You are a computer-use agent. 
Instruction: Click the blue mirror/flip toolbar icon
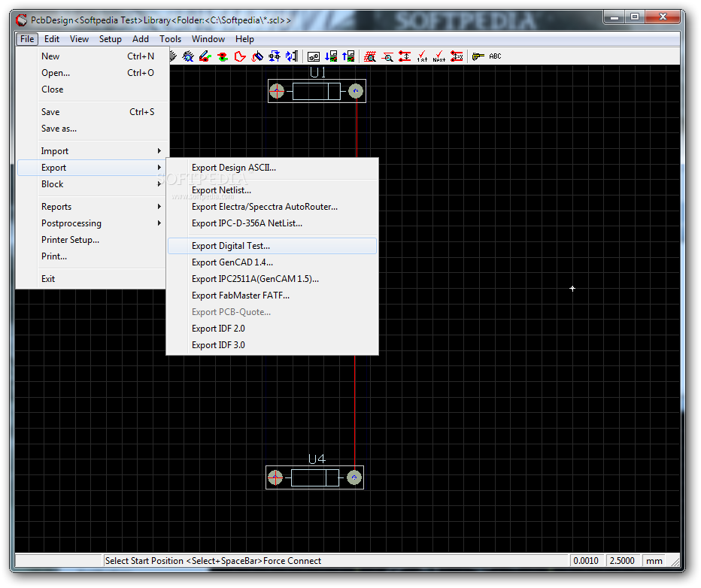click(292, 56)
